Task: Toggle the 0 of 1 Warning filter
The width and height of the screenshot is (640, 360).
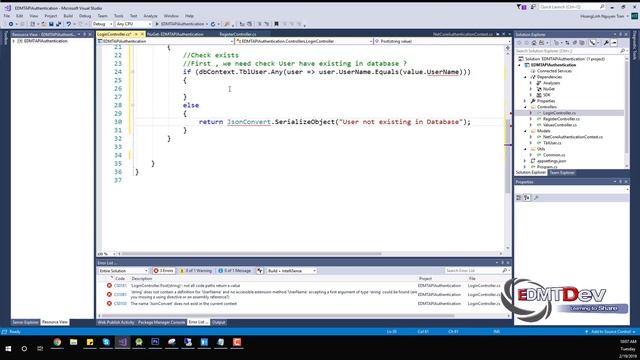Action: (x=196, y=271)
